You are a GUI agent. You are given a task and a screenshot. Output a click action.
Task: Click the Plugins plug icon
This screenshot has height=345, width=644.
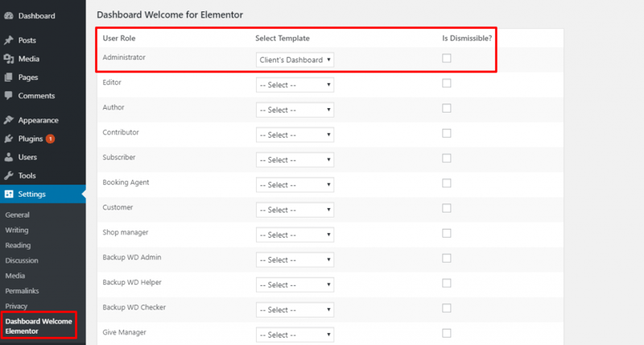coord(9,139)
